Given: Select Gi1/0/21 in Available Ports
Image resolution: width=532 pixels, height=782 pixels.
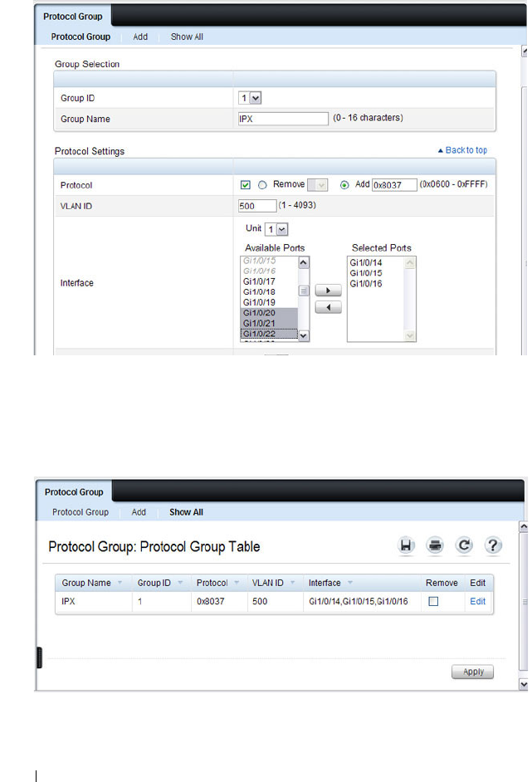Looking at the screenshot, I should (x=269, y=324).
